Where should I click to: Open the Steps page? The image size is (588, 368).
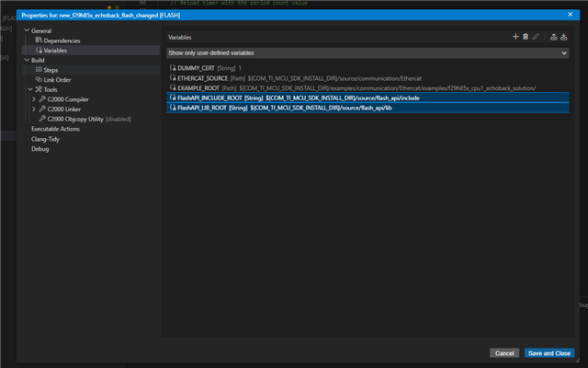click(x=51, y=70)
